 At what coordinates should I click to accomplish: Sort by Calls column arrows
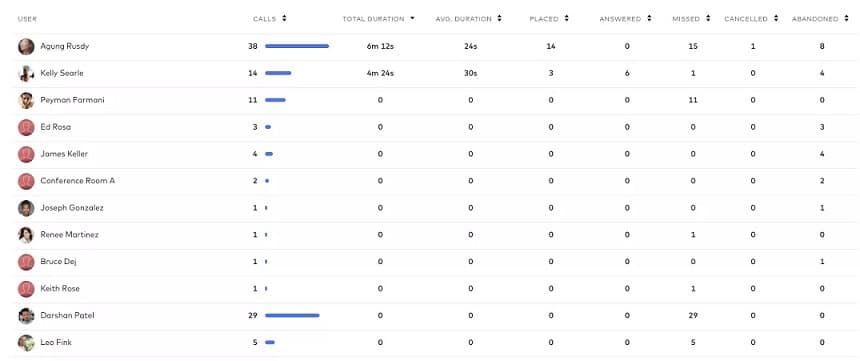click(284, 19)
